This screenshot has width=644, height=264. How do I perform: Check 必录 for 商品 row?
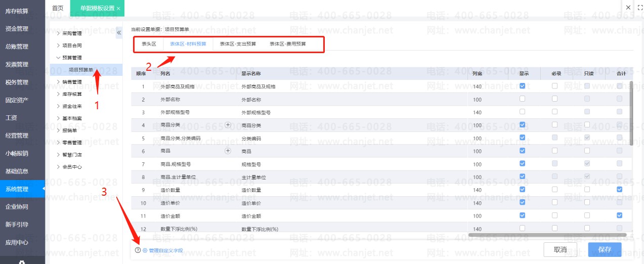[x=554, y=150]
